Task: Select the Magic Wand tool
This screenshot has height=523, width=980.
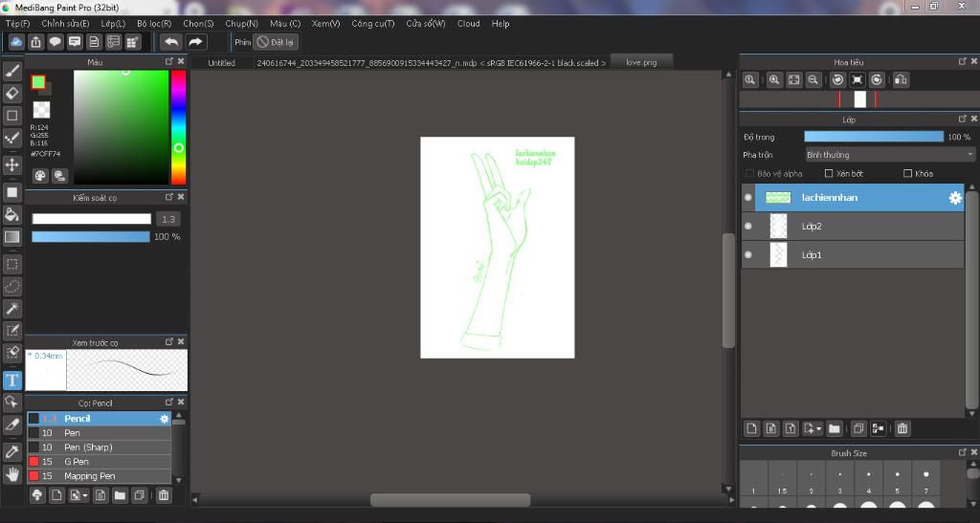Action: coord(11,308)
